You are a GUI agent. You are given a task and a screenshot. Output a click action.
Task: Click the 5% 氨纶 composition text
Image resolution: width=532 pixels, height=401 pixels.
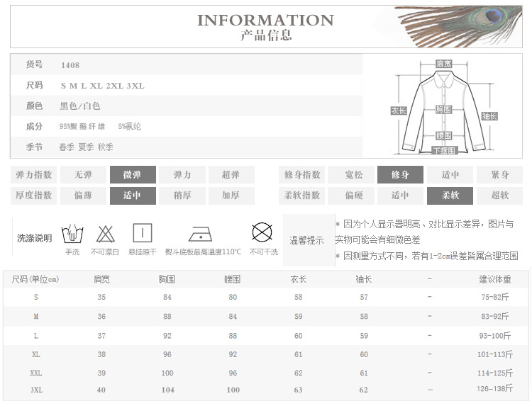pyautogui.click(x=129, y=126)
